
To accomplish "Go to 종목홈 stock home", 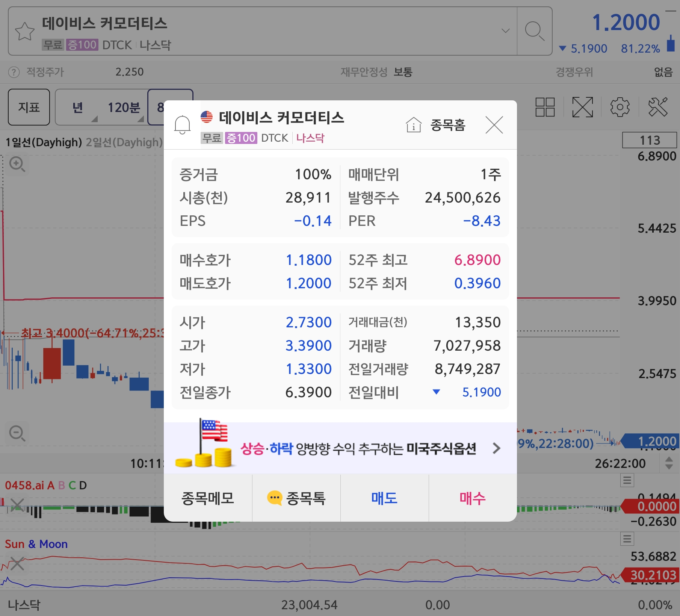I will tap(436, 125).
